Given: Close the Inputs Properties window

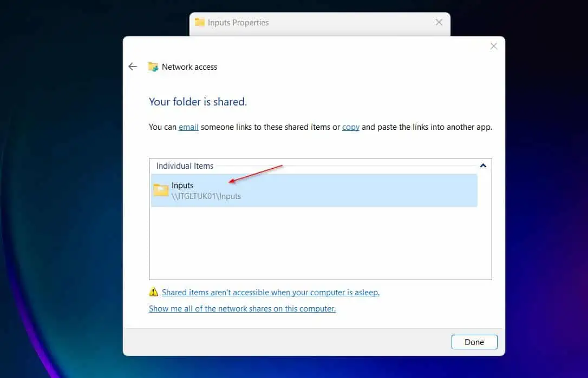Looking at the screenshot, I should coord(439,22).
